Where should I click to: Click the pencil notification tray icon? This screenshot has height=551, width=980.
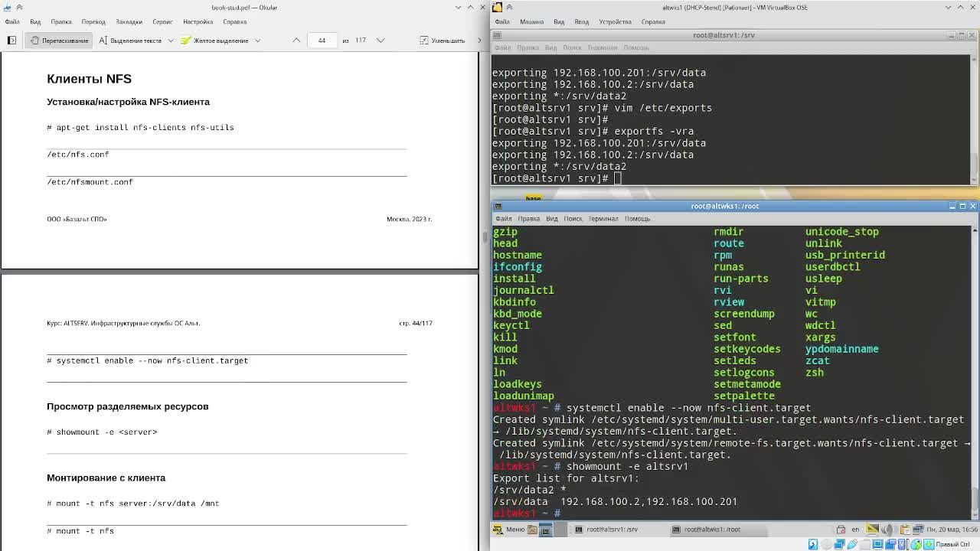872,529
